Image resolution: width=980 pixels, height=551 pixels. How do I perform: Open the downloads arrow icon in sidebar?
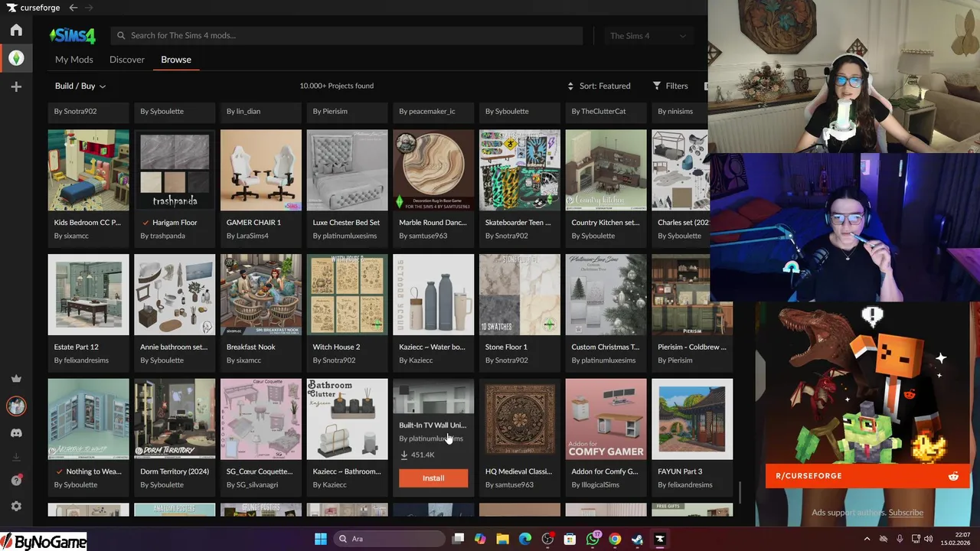point(16,457)
